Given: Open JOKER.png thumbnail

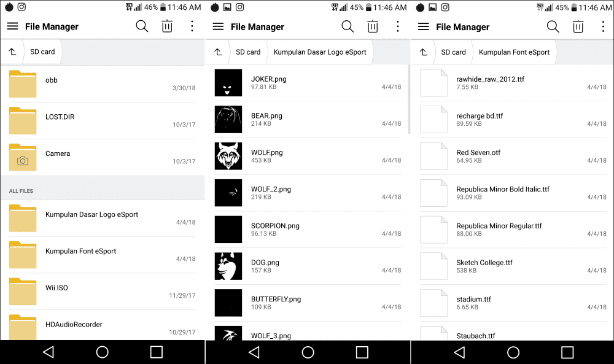Looking at the screenshot, I should point(228,83).
